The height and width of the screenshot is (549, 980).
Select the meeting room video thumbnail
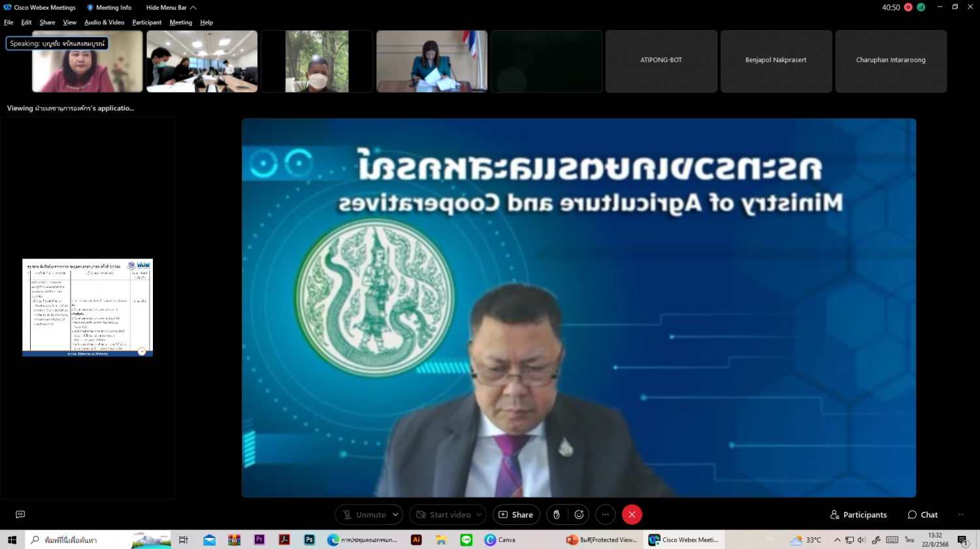(x=202, y=61)
